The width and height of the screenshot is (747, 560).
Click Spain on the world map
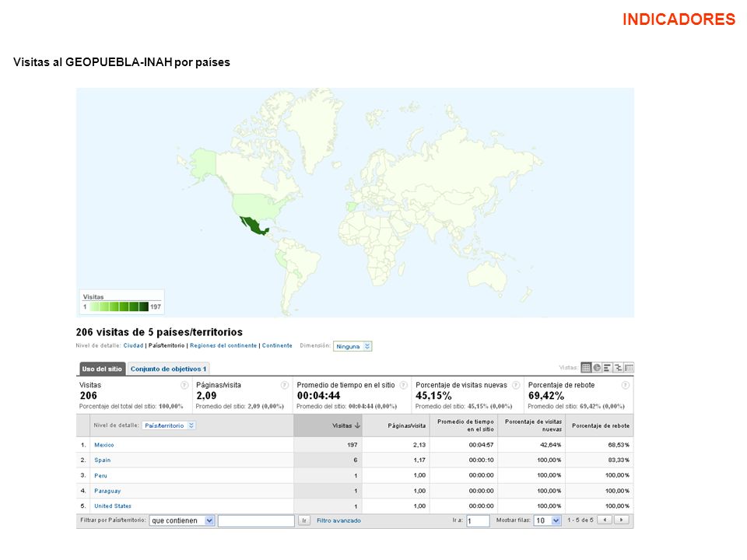click(x=350, y=207)
